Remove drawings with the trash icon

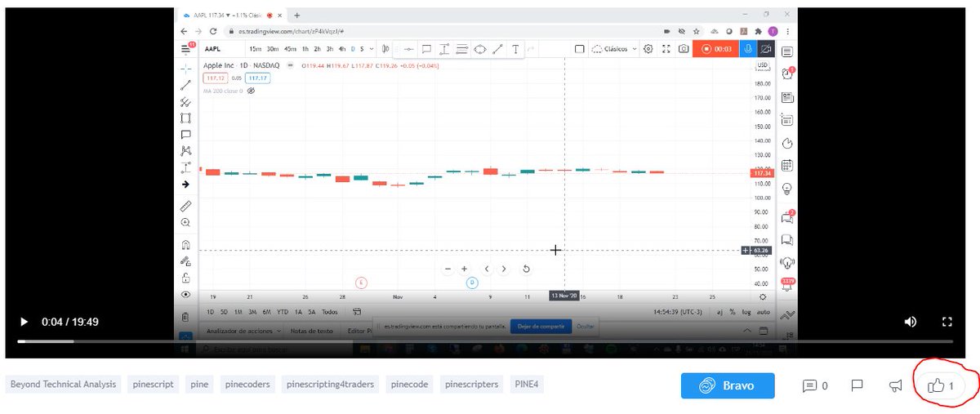(186, 316)
